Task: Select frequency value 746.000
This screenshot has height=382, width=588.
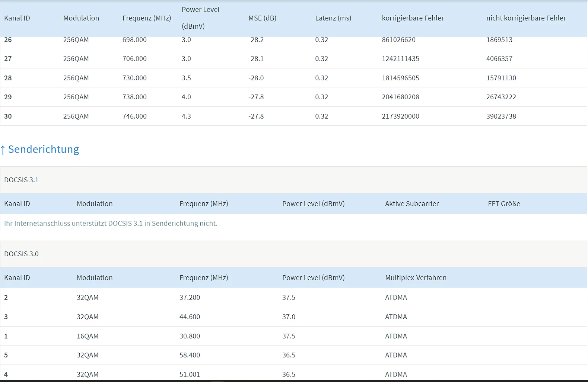Action: 134,116
